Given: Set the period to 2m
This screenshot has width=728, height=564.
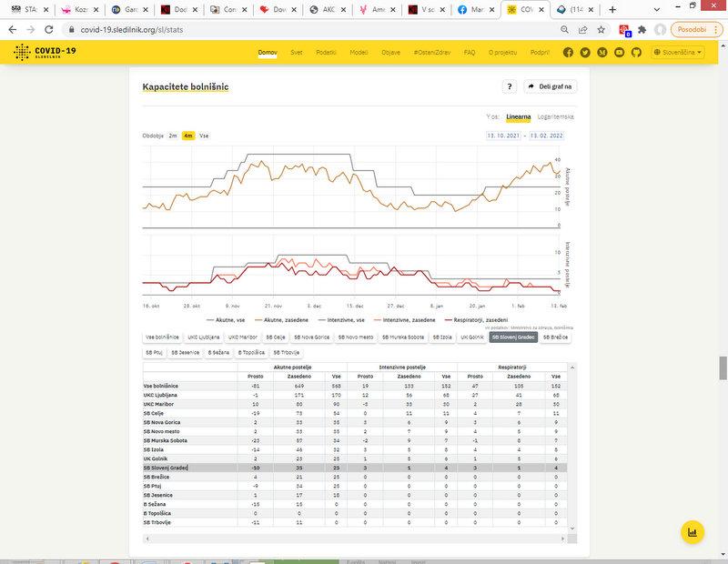Looking at the screenshot, I should 172,135.
